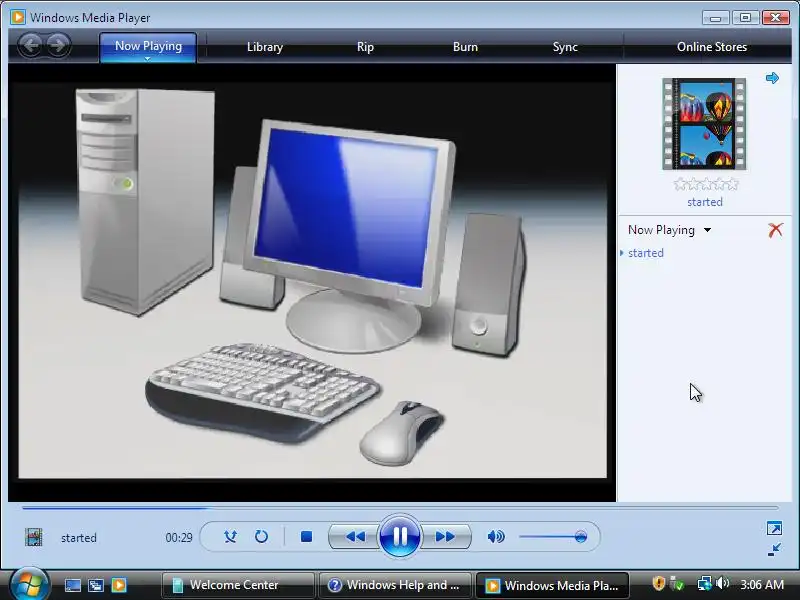800x600 pixels.
Task: Open the Now Playing list dropdown arrow
Action: click(x=707, y=230)
